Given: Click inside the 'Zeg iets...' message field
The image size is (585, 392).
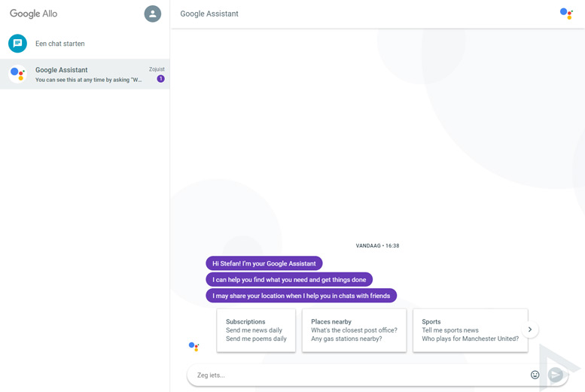Looking at the screenshot, I should [358, 375].
